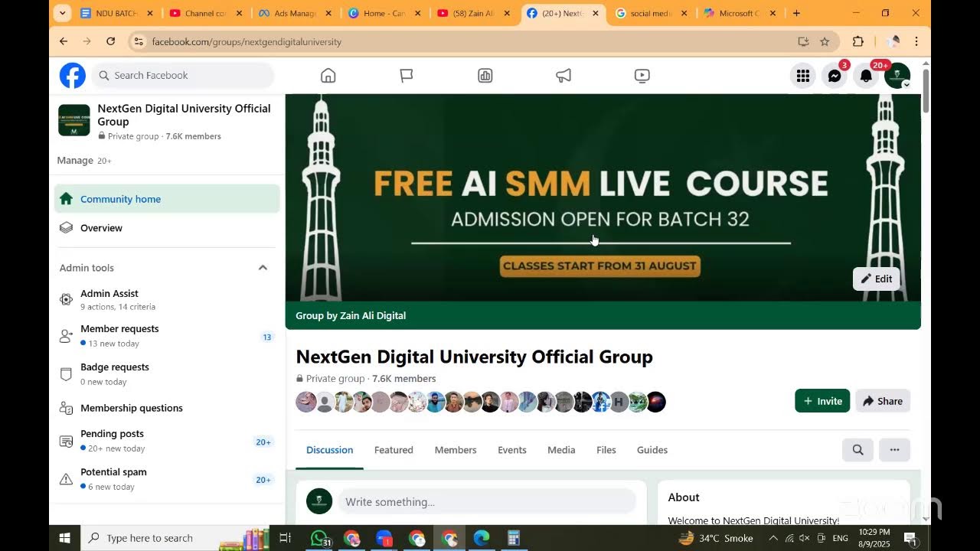Screen dimensions: 980x551
Task: Select the Discussion tab
Action: click(x=330, y=450)
